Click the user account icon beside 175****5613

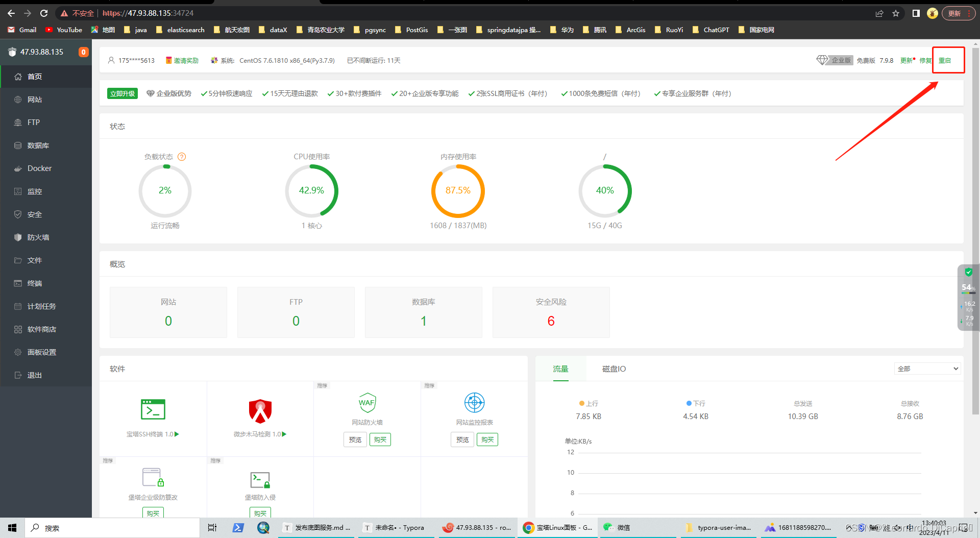coord(111,60)
